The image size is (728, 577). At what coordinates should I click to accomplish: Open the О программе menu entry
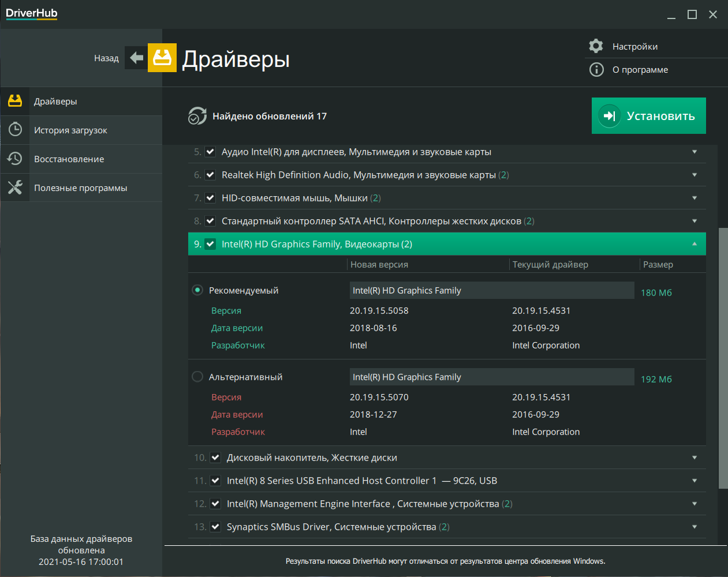[640, 69]
